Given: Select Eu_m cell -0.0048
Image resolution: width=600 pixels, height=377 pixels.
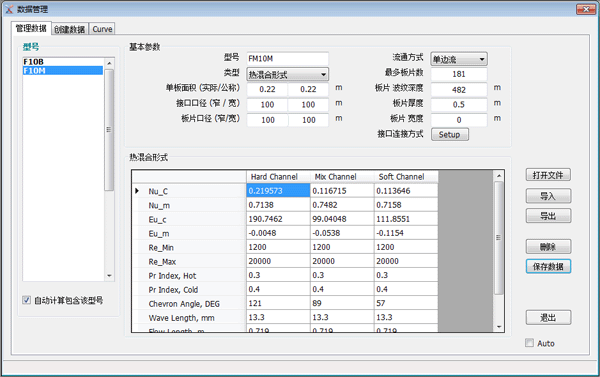Looking at the screenshot, I should click(278, 233).
